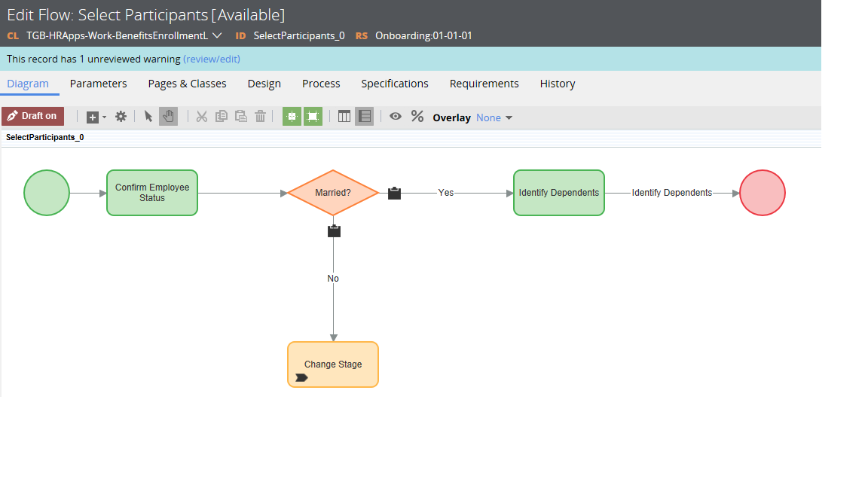868x488 pixels.
Task: Toggle the Draft on button
Action: click(x=32, y=116)
